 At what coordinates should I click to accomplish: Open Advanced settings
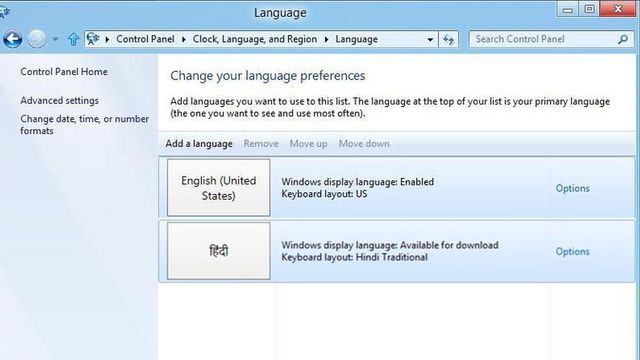pyautogui.click(x=60, y=100)
